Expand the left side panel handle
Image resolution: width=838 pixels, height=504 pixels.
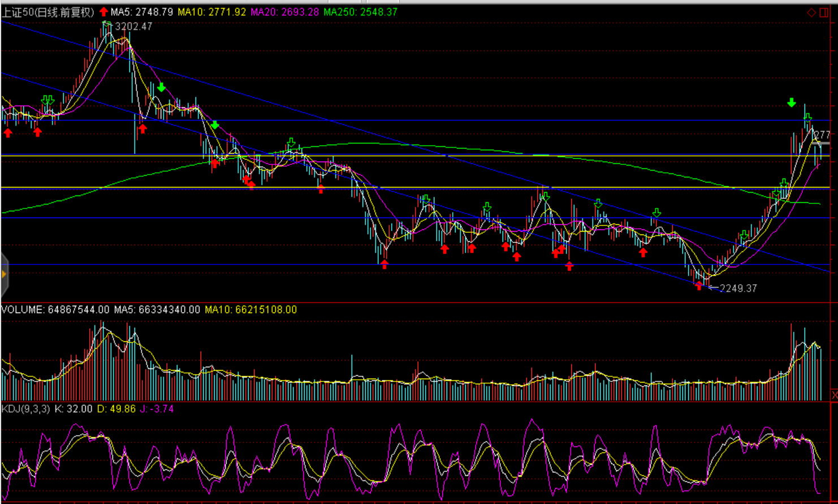[4, 275]
